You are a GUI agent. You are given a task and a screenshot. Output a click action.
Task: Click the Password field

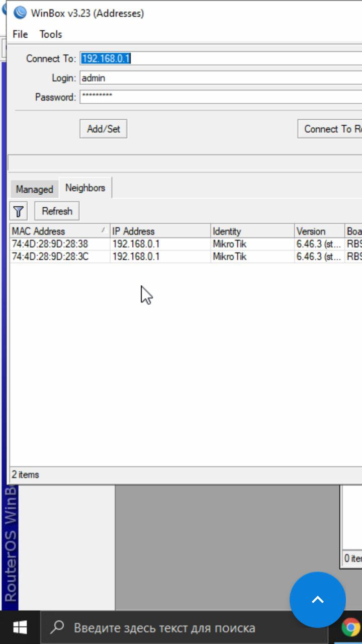coord(221,97)
